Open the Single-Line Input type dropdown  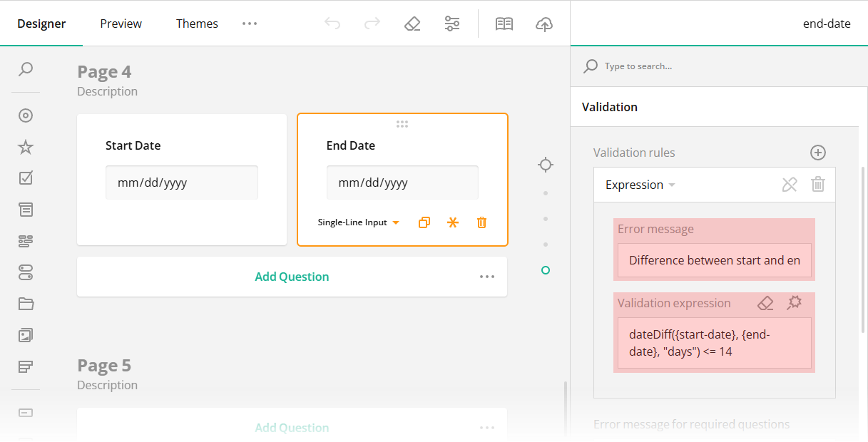pos(359,222)
